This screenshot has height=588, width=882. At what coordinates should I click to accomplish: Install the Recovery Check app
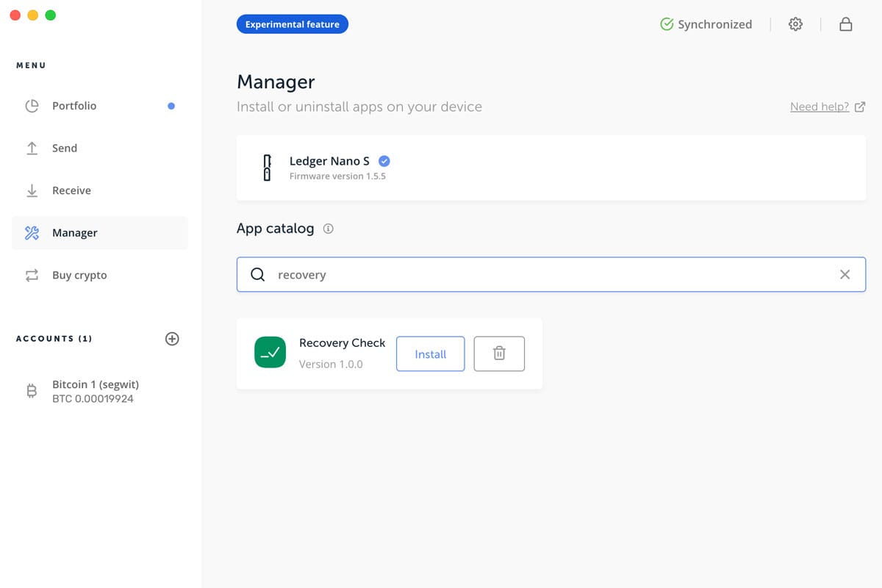(x=431, y=354)
